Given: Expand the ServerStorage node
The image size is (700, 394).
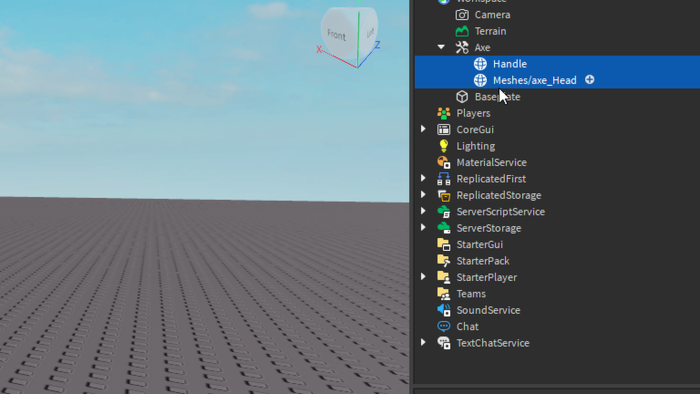Looking at the screenshot, I should (423, 228).
